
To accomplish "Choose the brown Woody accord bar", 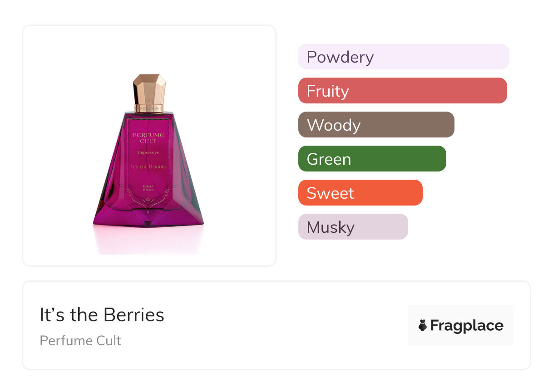I will (376, 125).
